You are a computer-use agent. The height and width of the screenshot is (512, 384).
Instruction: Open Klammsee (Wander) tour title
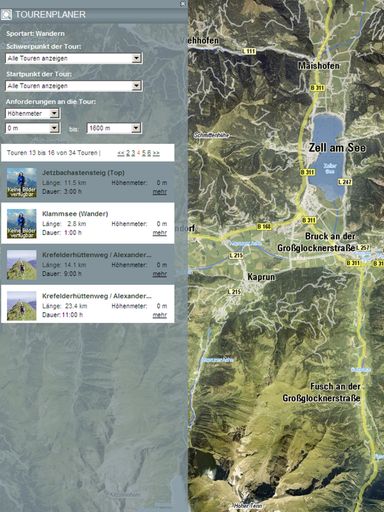click(x=75, y=214)
